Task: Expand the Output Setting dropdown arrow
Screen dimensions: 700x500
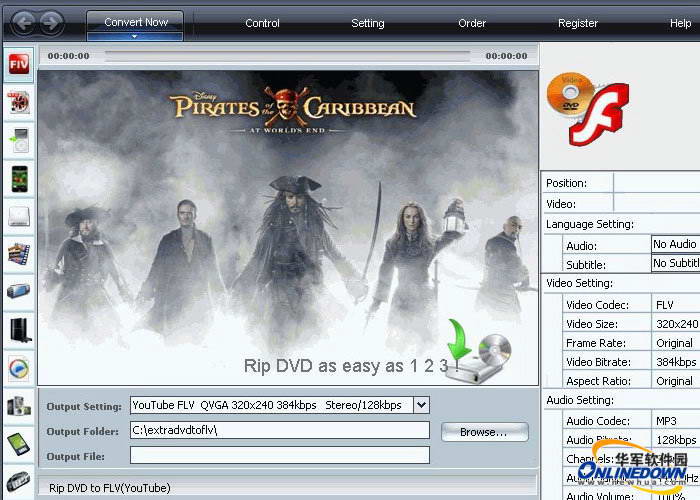Action: 421,405
